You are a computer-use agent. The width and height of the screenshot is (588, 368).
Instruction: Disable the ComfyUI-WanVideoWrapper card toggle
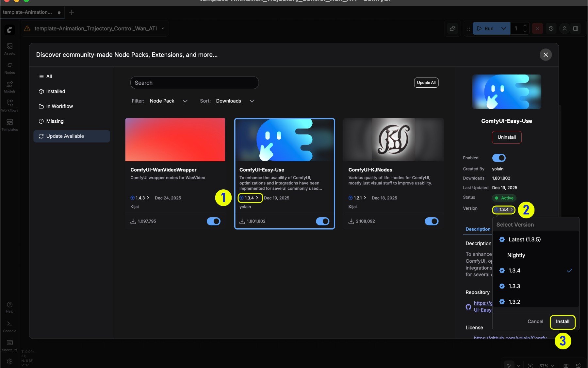point(214,221)
